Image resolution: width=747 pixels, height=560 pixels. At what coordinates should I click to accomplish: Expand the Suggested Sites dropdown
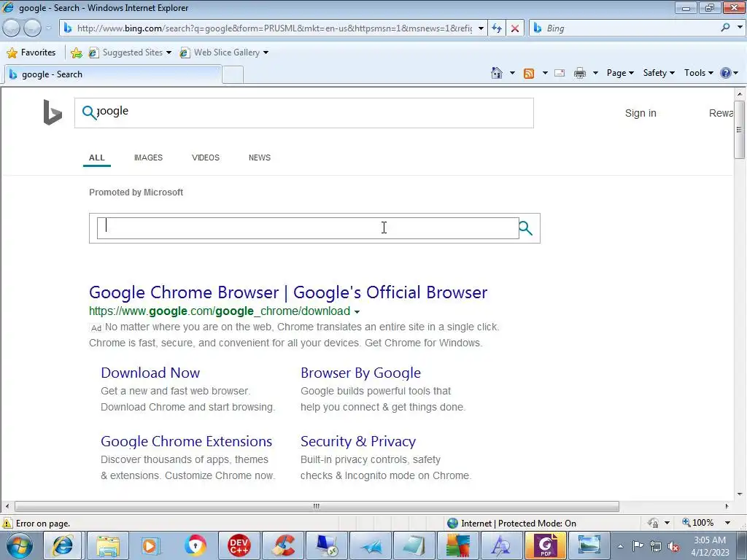pyautogui.click(x=169, y=52)
